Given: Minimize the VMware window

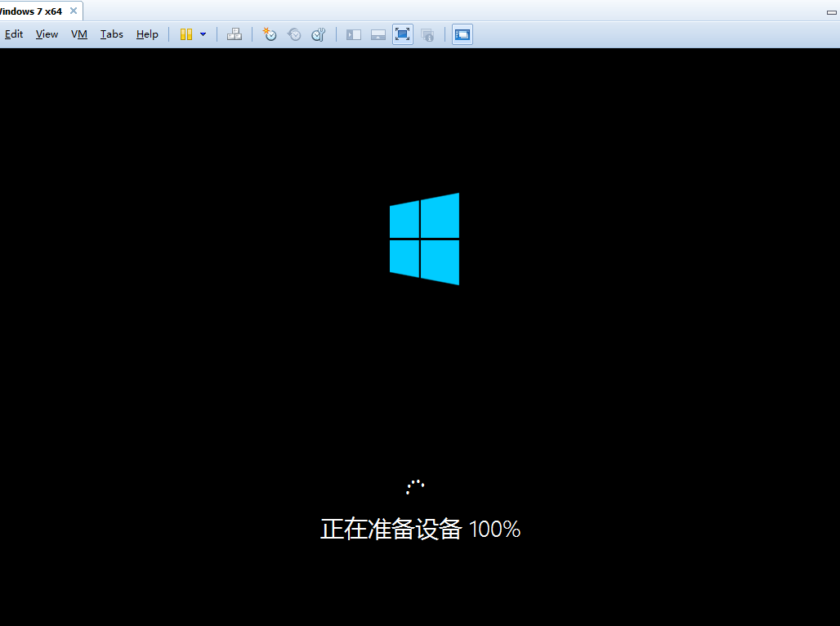Looking at the screenshot, I should pyautogui.click(x=832, y=11).
